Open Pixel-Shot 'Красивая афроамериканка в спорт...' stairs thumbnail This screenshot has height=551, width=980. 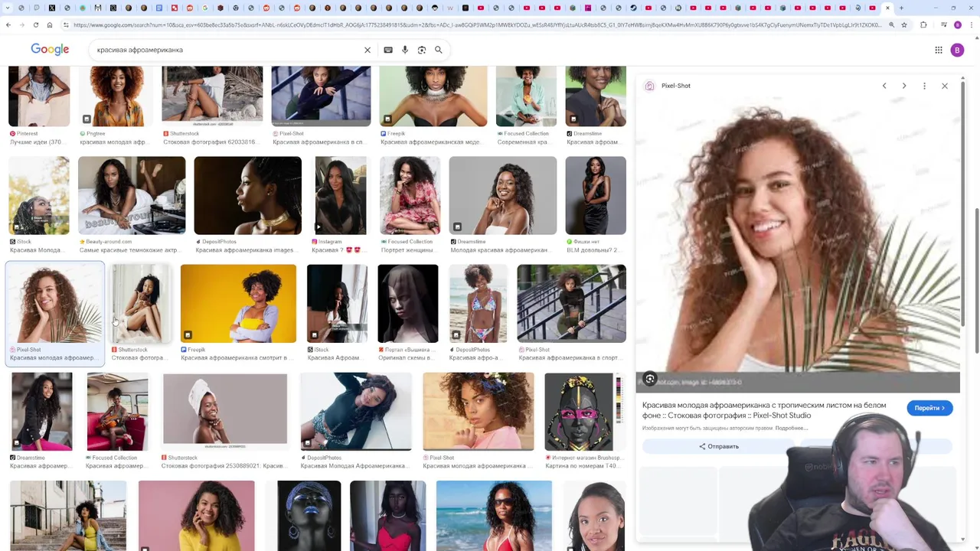[x=571, y=304]
